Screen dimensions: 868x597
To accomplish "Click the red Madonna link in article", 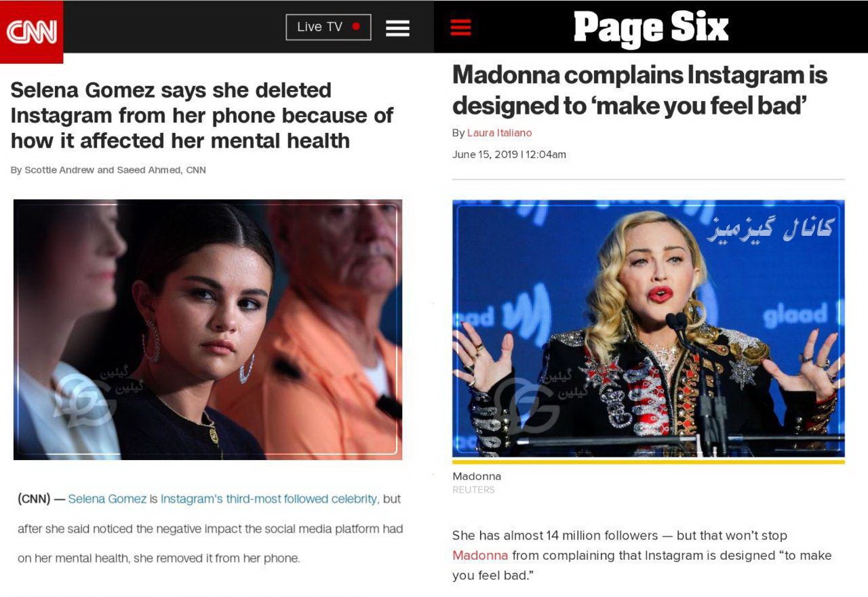I will [x=480, y=556].
